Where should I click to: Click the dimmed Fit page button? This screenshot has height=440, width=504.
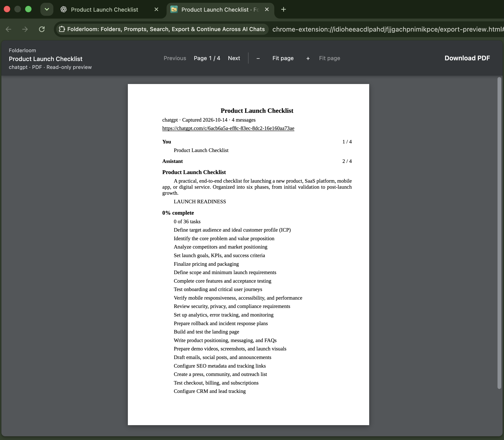click(x=330, y=58)
